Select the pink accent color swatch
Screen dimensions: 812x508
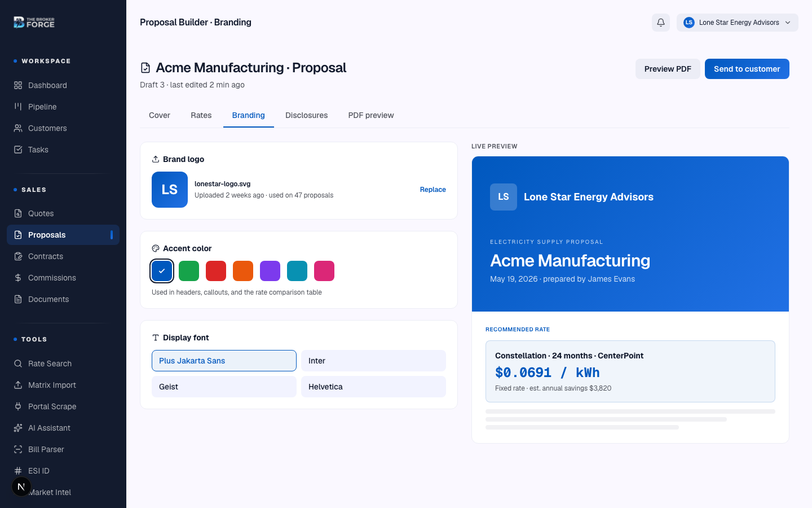pos(324,271)
